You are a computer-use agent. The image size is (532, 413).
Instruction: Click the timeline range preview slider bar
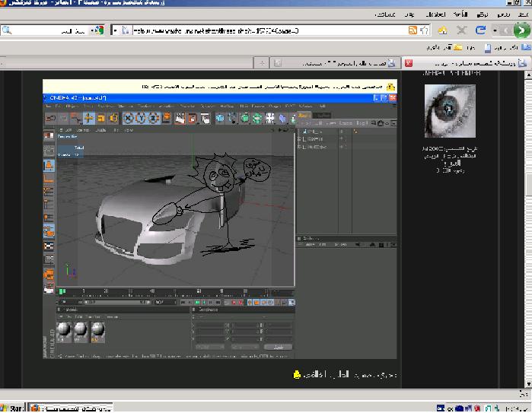[116, 302]
